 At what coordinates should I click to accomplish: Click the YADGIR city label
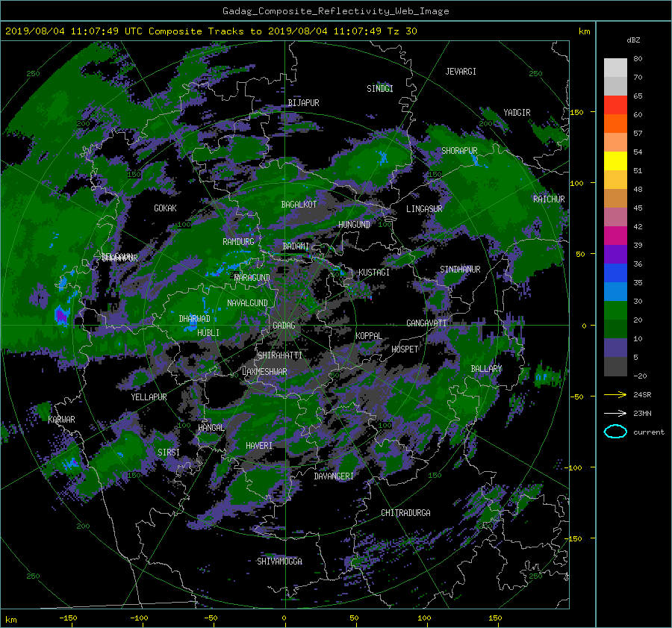[517, 113]
